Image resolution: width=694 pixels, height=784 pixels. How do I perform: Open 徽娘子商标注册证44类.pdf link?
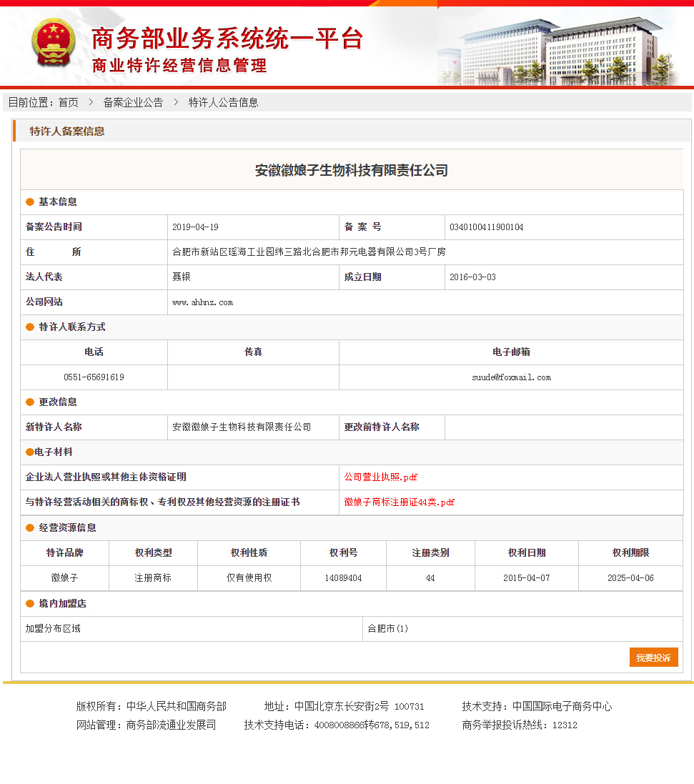(x=399, y=502)
